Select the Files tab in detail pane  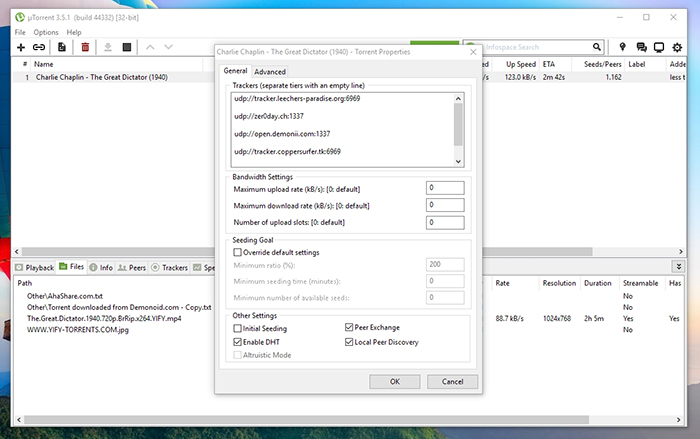click(71, 267)
